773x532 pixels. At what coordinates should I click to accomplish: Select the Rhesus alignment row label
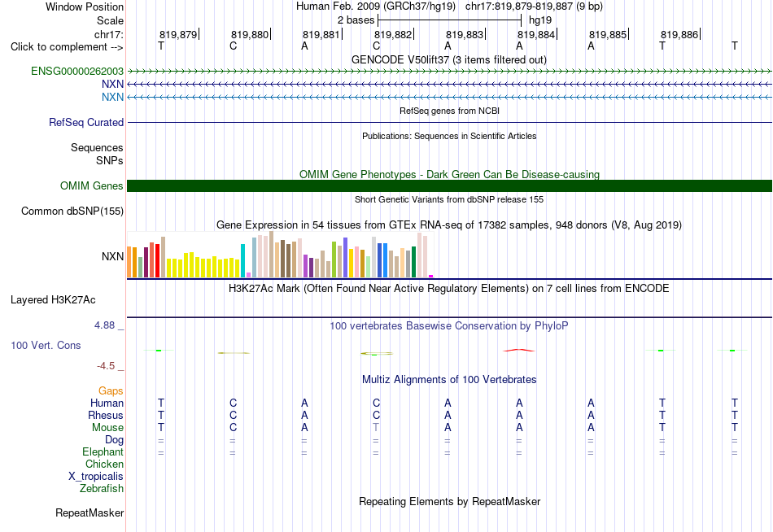tap(106, 415)
